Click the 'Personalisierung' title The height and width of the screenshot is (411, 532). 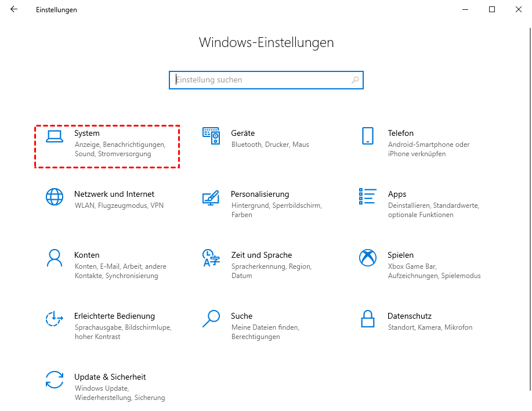tap(260, 194)
